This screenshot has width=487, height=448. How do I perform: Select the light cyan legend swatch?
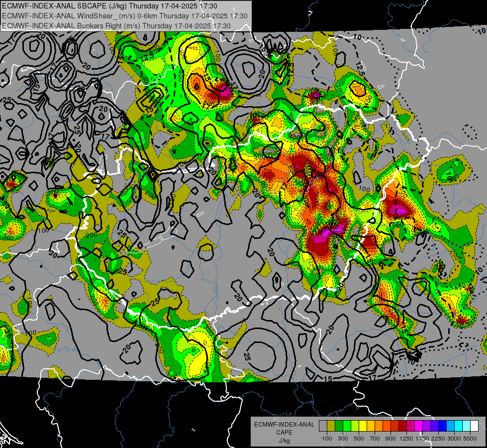point(467,426)
